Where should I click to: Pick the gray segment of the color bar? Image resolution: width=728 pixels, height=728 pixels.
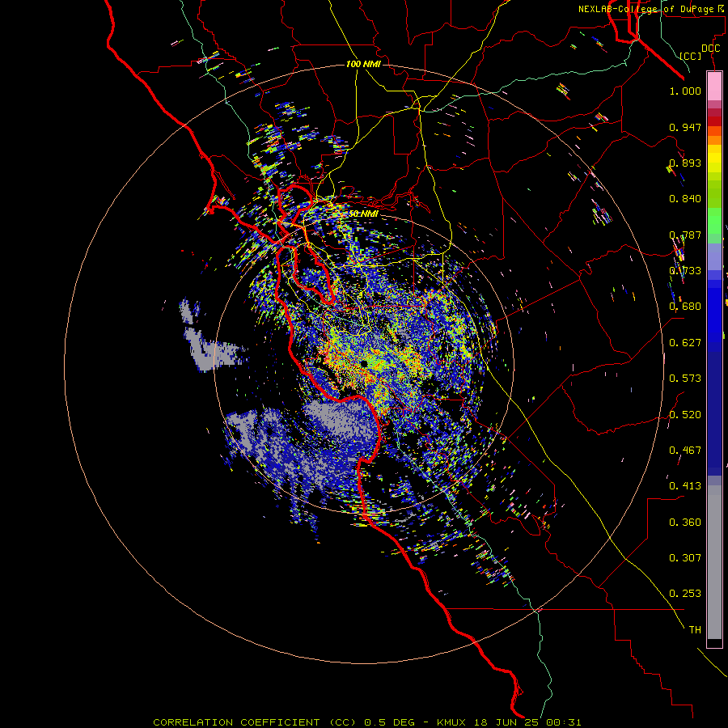tap(714, 562)
